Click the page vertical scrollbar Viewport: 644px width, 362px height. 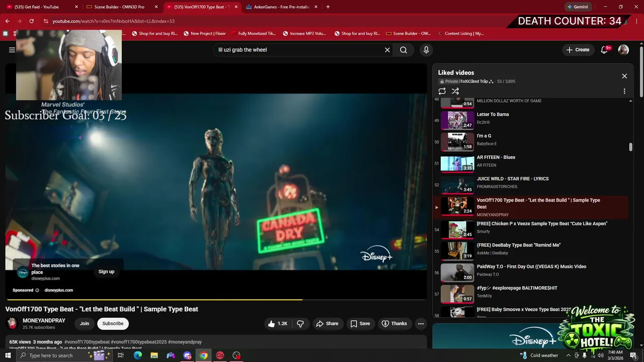[641, 72]
